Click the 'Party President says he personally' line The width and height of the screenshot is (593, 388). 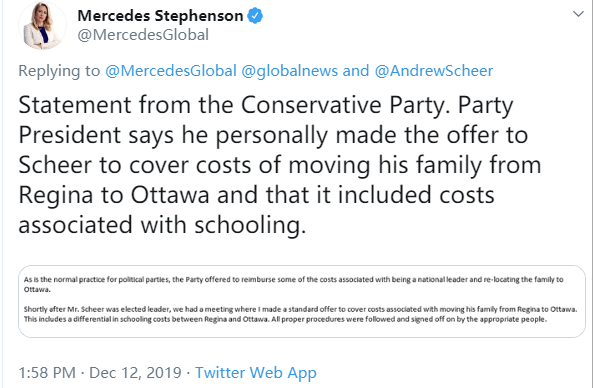(x=273, y=135)
